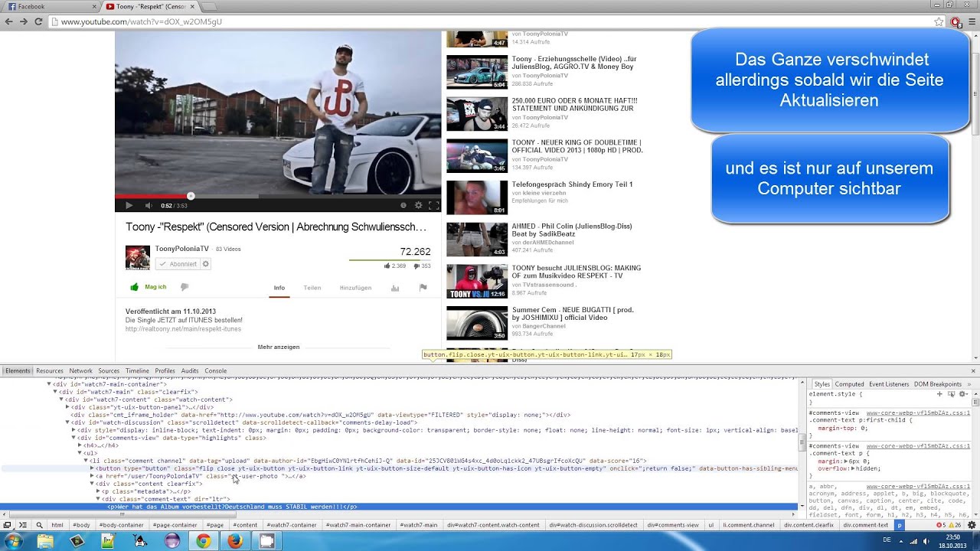
Task: Click the DevTools dock-side icon in bottom bar
Action: [x=8, y=525]
